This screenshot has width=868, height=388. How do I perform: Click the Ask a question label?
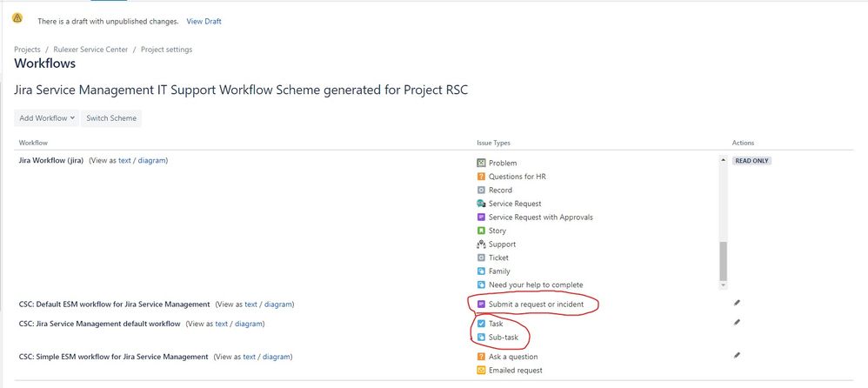pyautogui.click(x=513, y=357)
